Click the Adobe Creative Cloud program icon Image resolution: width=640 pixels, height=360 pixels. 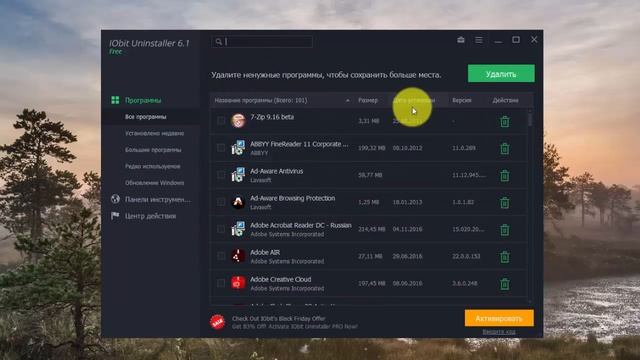238,283
